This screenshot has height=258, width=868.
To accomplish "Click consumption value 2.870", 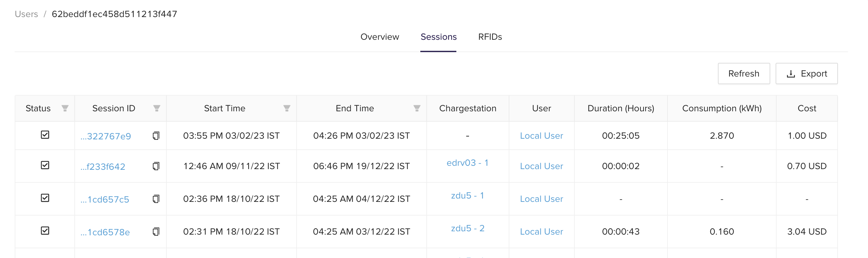I will tap(722, 136).
